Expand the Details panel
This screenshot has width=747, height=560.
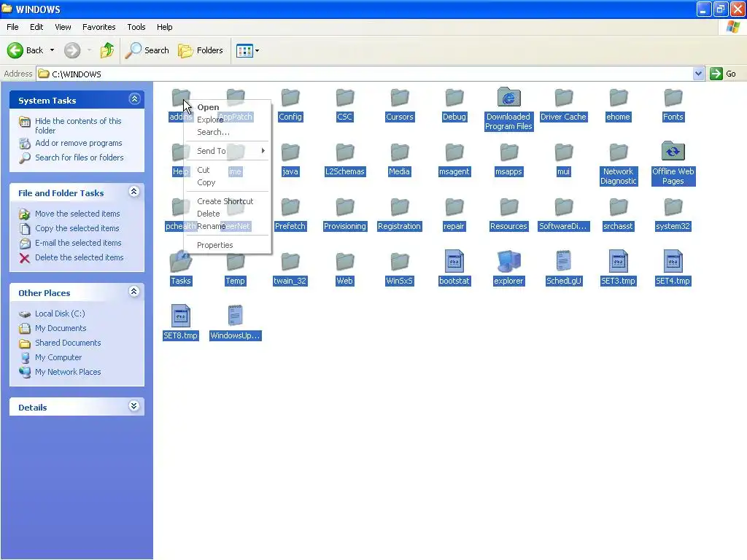click(134, 405)
